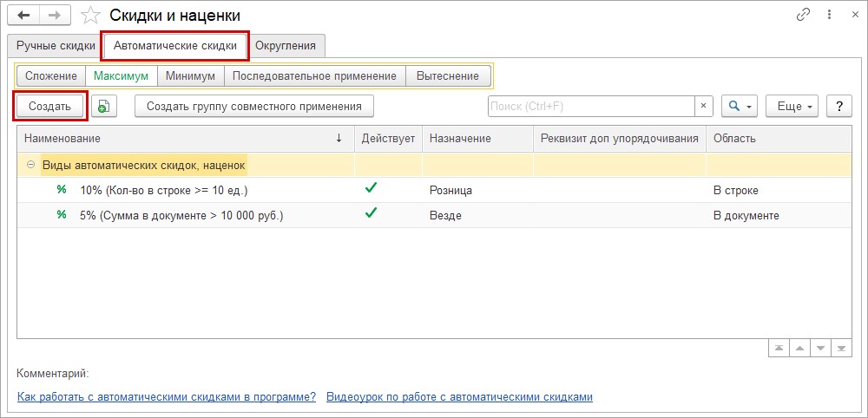
Task: Click Создать группу совместного применения button
Action: pyautogui.click(x=253, y=106)
